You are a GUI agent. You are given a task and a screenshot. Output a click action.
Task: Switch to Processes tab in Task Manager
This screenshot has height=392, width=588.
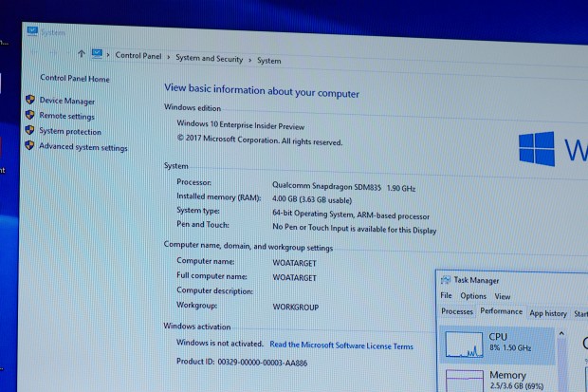pos(457,311)
